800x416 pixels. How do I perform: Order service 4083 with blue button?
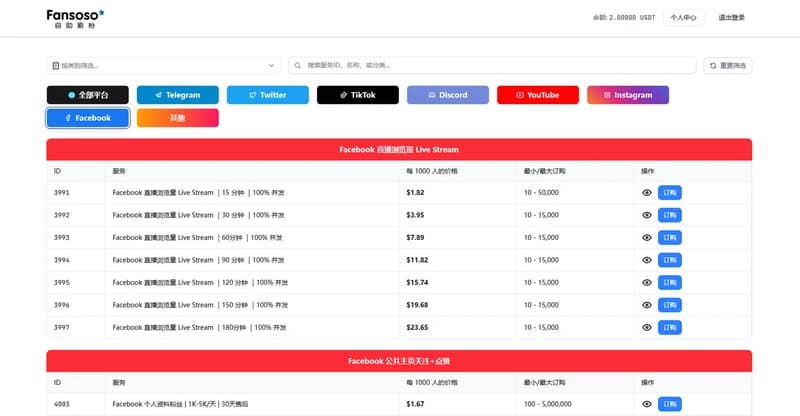[669, 404]
